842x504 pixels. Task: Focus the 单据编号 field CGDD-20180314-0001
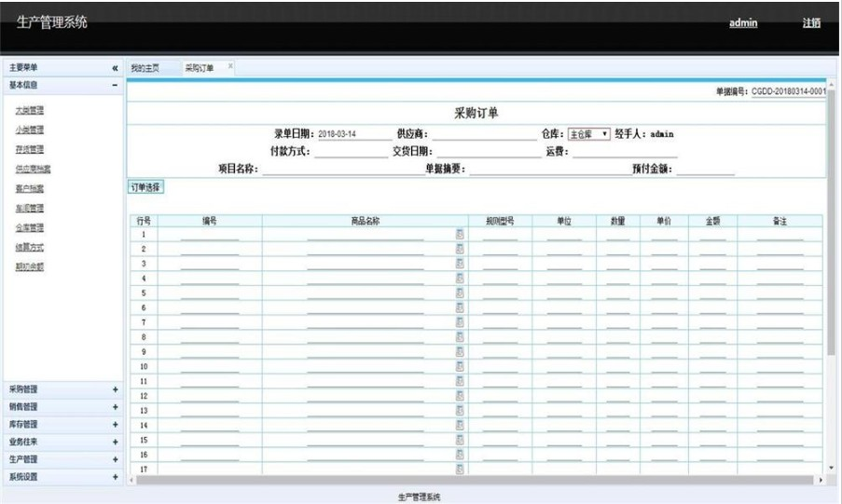[788, 92]
